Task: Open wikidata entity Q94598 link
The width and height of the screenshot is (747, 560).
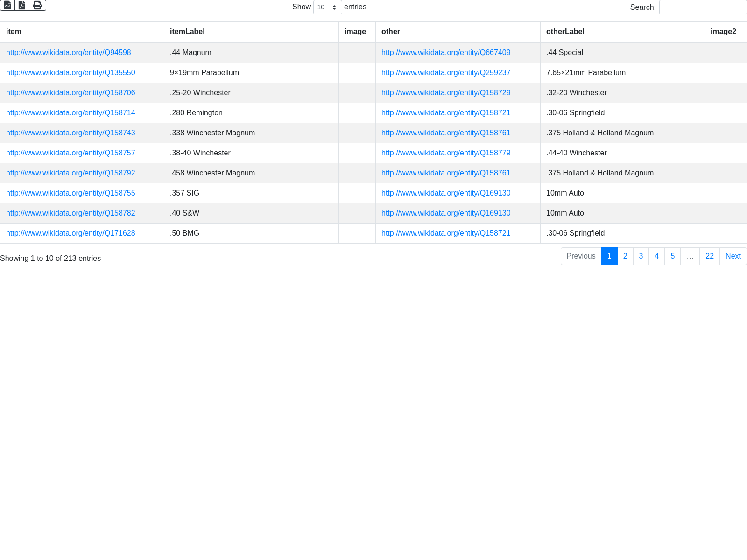Action: coord(69,53)
